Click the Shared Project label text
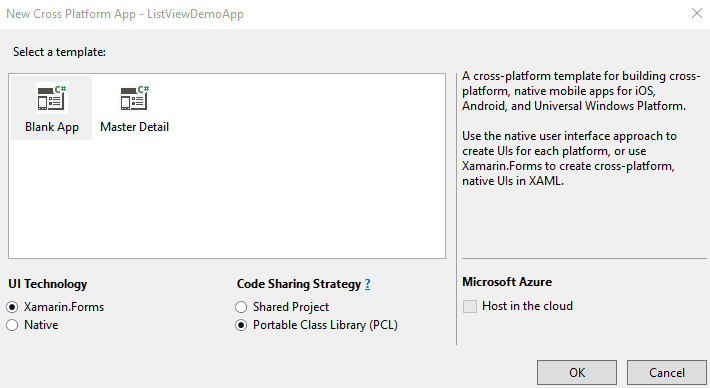 coord(291,307)
